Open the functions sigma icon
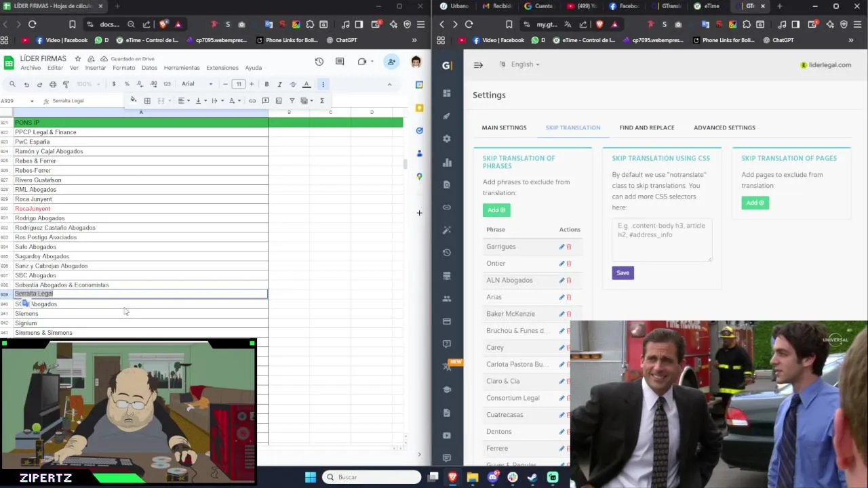Screen dimensions: 868x488 click(x=321, y=101)
